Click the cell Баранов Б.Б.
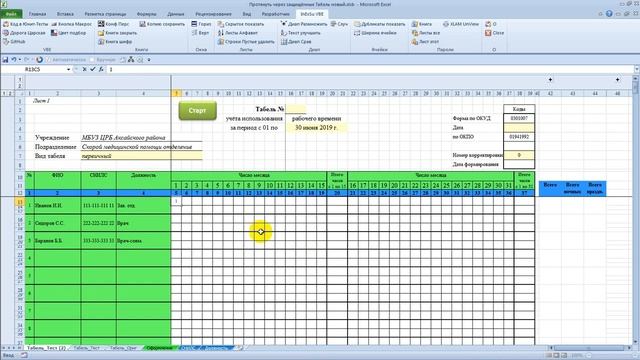Image resolution: width=640 pixels, height=360 pixels. [x=58, y=241]
